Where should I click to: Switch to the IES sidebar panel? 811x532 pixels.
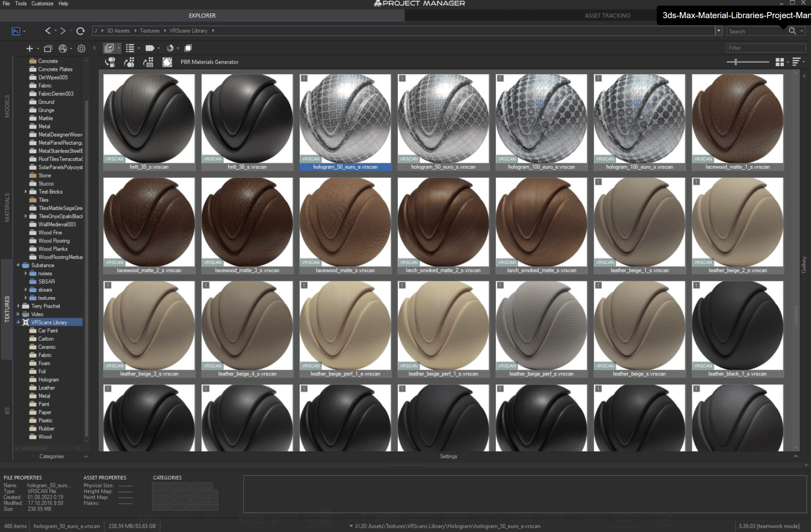point(6,412)
